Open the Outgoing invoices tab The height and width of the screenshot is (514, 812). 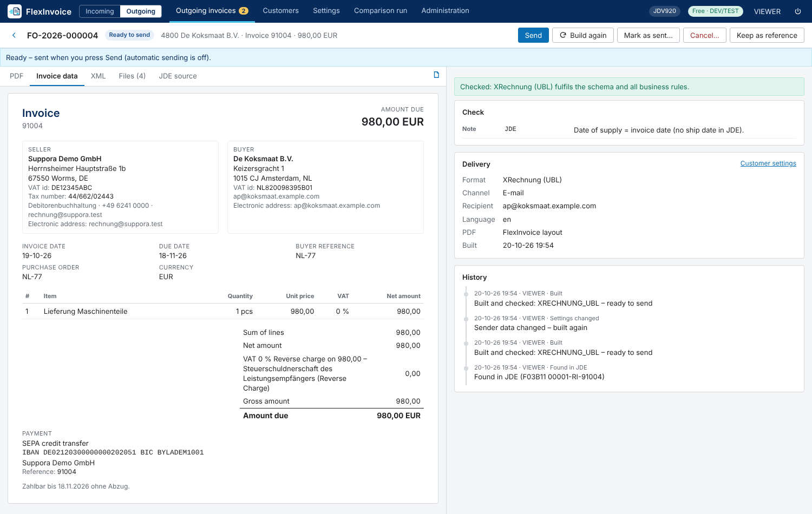[212, 11]
